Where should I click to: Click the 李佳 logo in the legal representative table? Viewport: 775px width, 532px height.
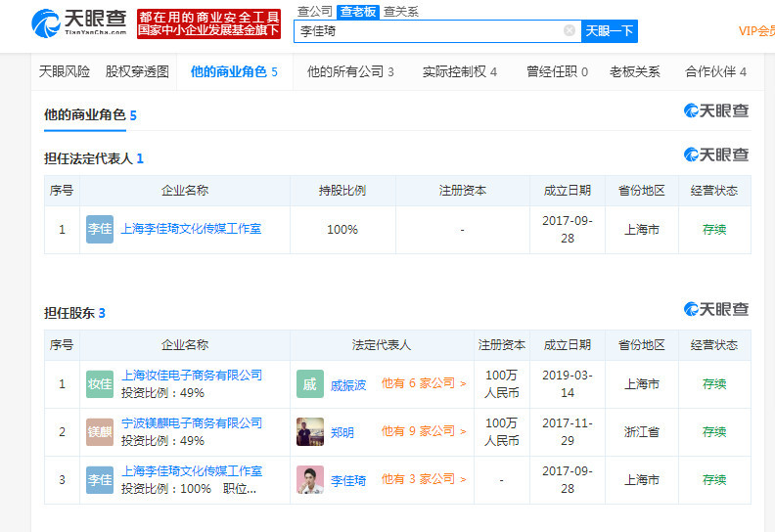point(100,229)
